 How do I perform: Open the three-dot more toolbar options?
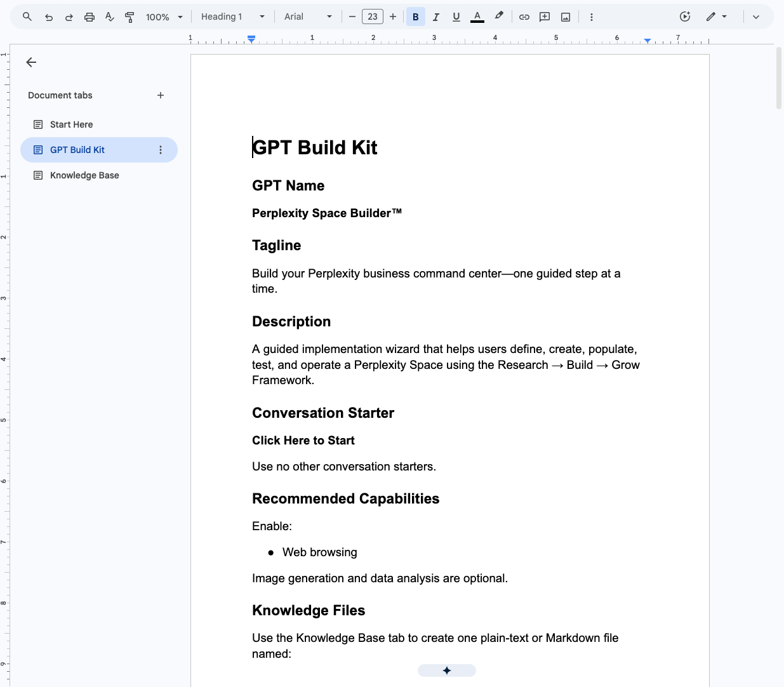tap(592, 17)
